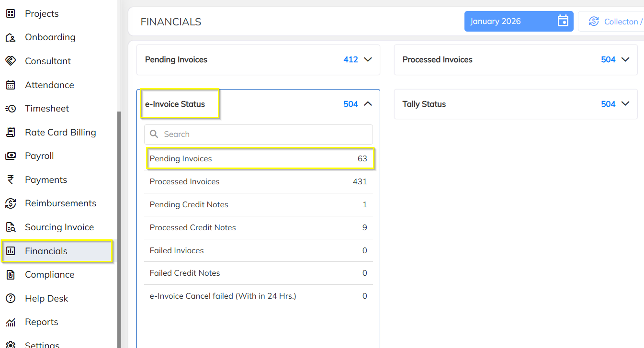Click the calendar icon beside January 2026
This screenshot has height=348, width=644.
(563, 21)
